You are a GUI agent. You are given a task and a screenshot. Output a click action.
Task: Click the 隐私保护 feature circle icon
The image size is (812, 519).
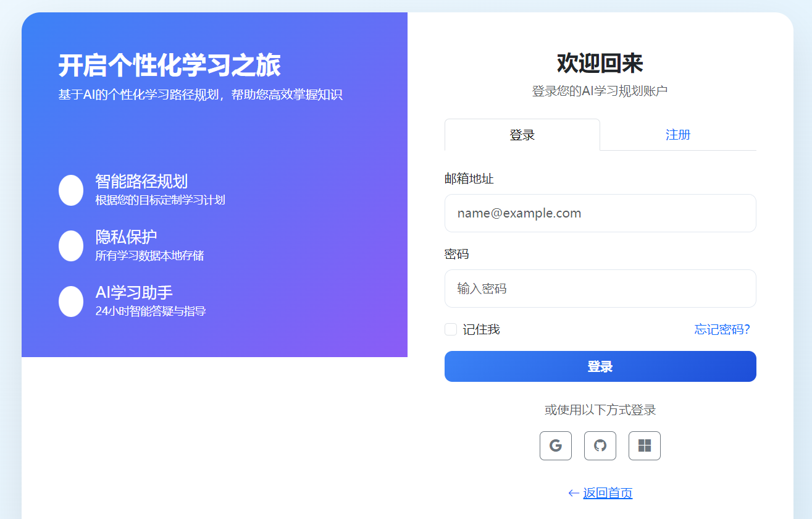click(71, 245)
